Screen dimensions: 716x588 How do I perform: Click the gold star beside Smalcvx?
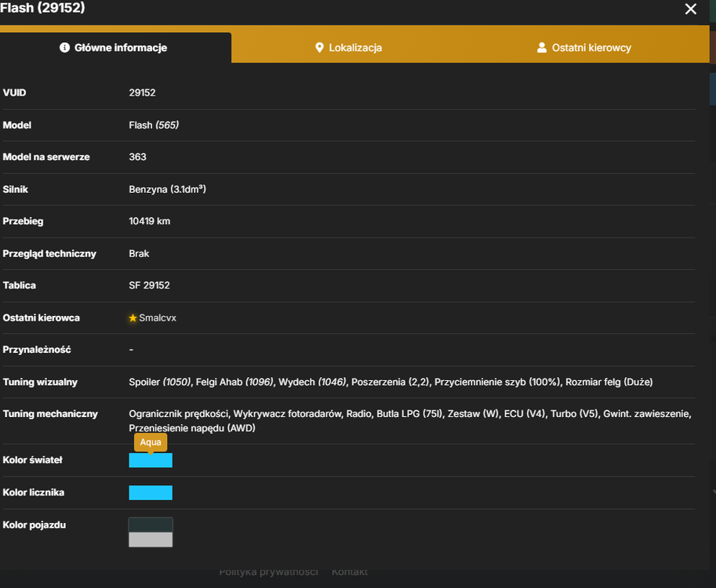pos(133,318)
